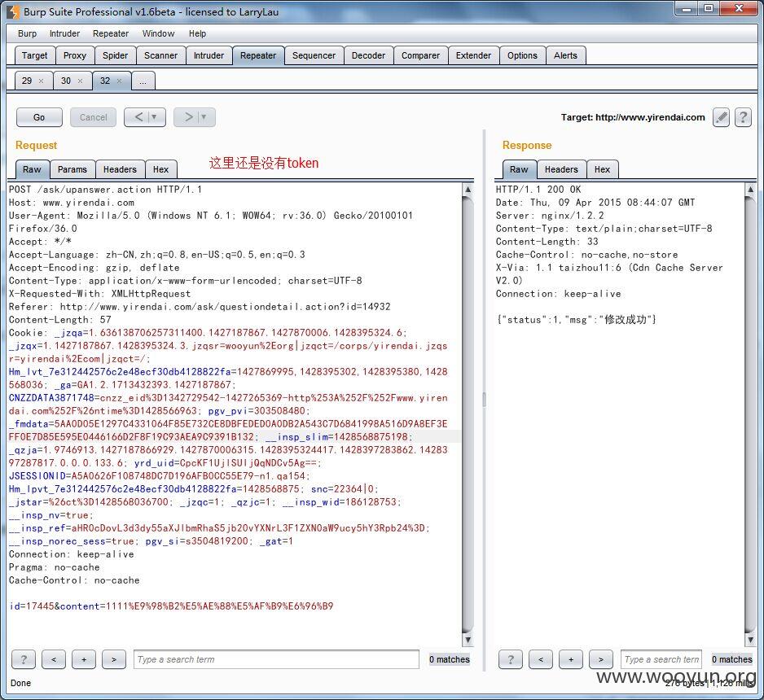Show response Hex tab
The width and height of the screenshot is (764, 700).
[602, 169]
